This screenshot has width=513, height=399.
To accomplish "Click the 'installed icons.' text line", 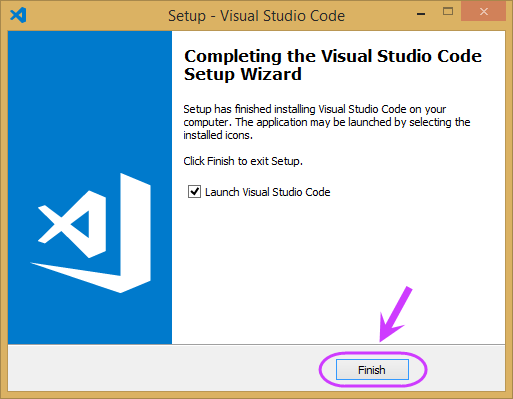I will [218, 135].
